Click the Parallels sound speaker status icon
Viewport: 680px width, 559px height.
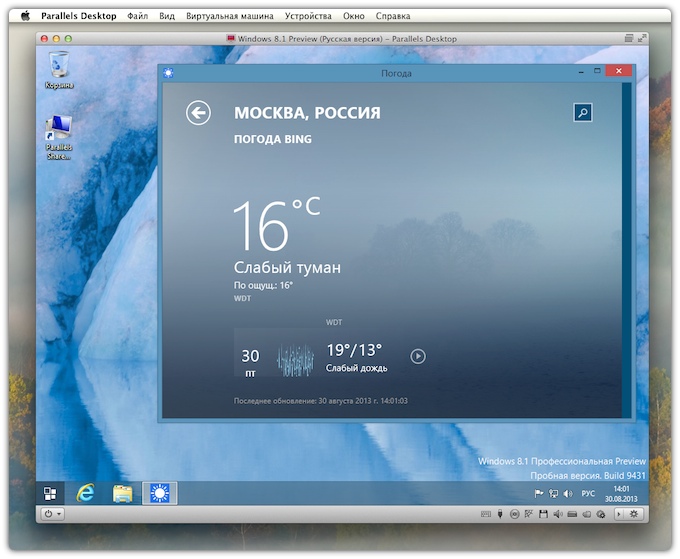[x=558, y=514]
